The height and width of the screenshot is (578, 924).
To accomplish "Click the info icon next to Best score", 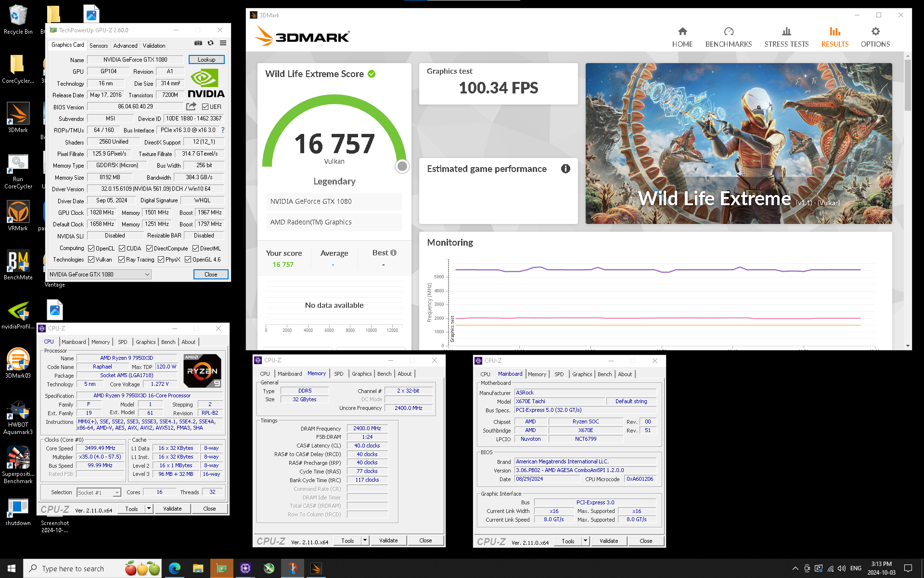I will (393, 252).
